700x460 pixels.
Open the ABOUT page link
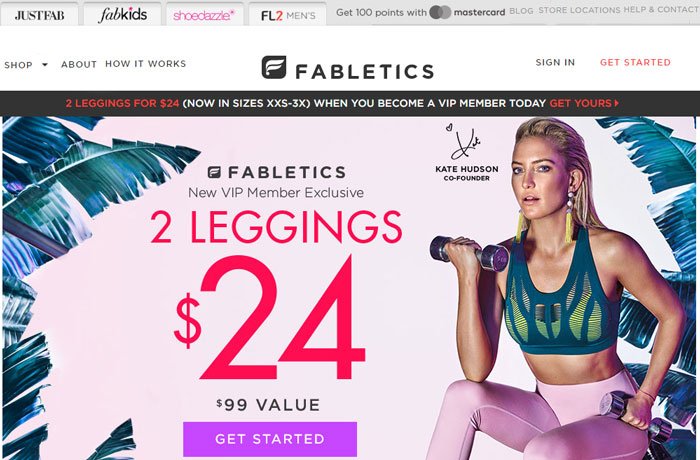[79, 64]
